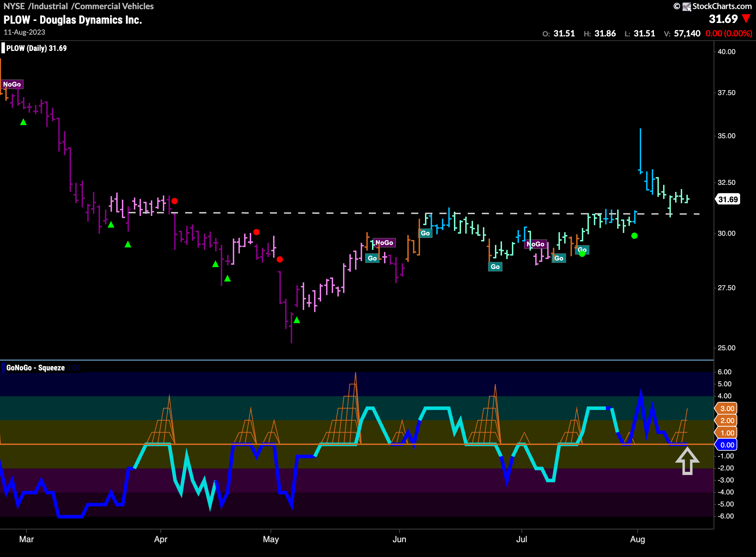
Task: Click the 6.00 oscillator axis label
Action: click(725, 372)
